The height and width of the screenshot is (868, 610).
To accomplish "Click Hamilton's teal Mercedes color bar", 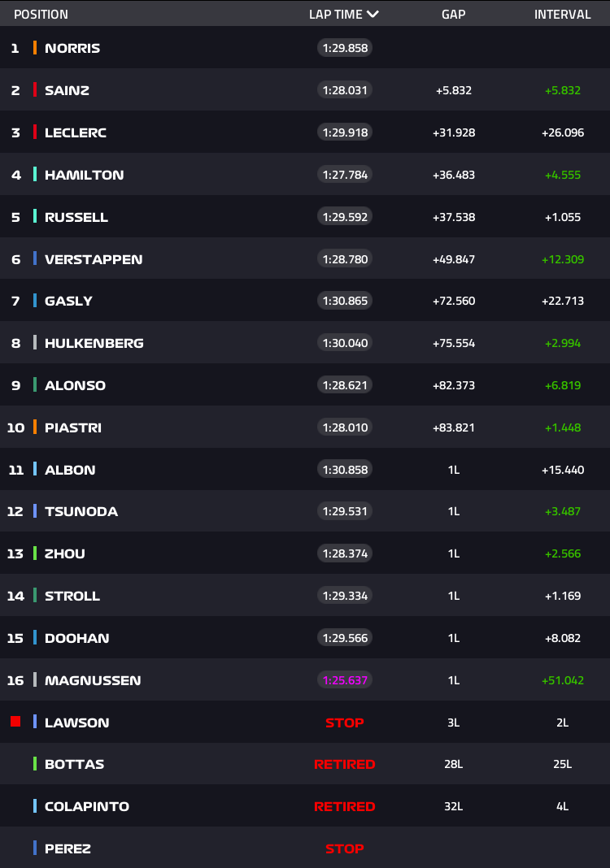I will (35, 175).
